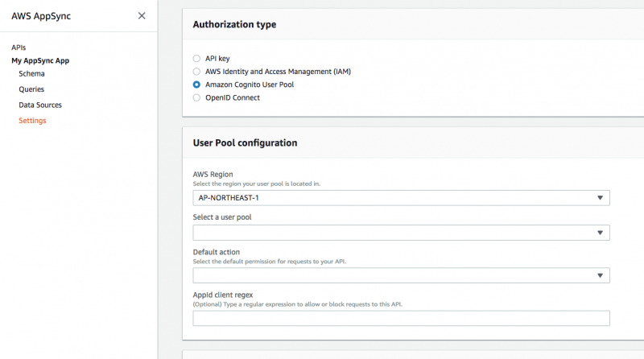Viewport: 644px width, 359px height.
Task: Choose AWS Identity and Access Management radio
Action: 196,71
